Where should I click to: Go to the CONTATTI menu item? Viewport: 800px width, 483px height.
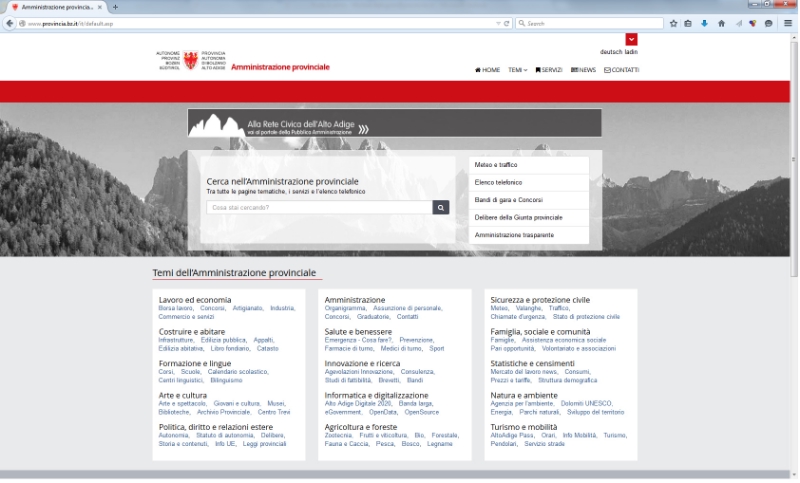pyautogui.click(x=621, y=70)
